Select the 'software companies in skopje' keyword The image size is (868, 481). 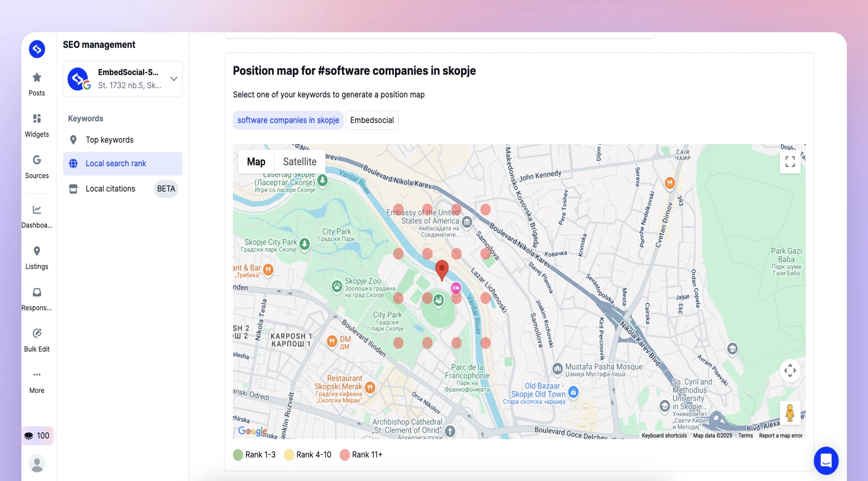[x=288, y=120]
